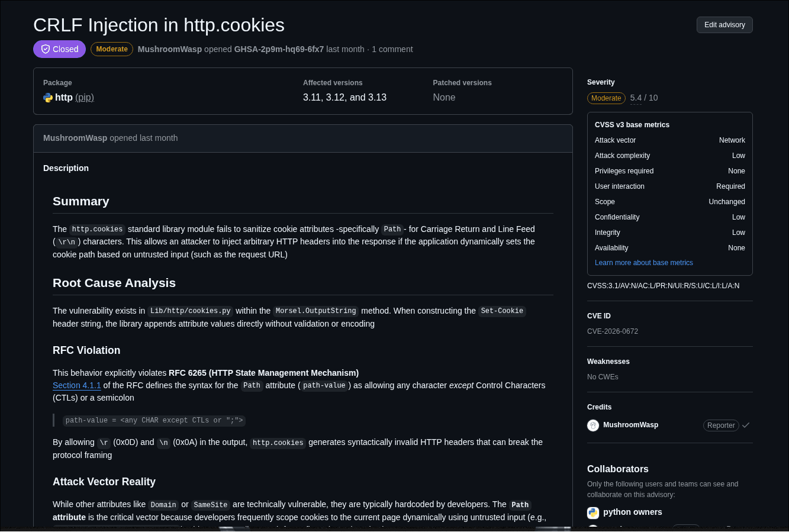The width and height of the screenshot is (789, 532).
Task: Click the underlined 5.4 / 10 CVSS score
Action: point(644,98)
